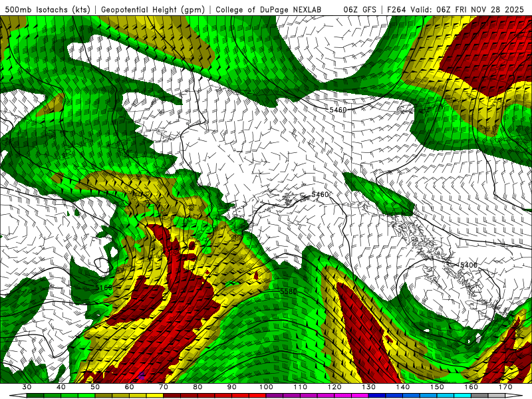Click the '160' value on the color scale
Screen dimensions: 532x399
(x=471, y=387)
